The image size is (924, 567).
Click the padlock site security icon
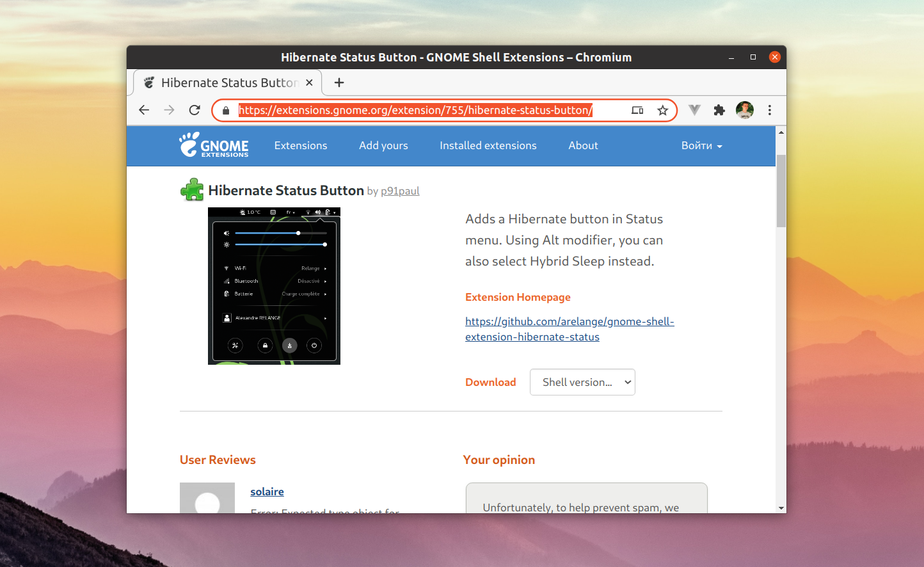[x=226, y=111]
